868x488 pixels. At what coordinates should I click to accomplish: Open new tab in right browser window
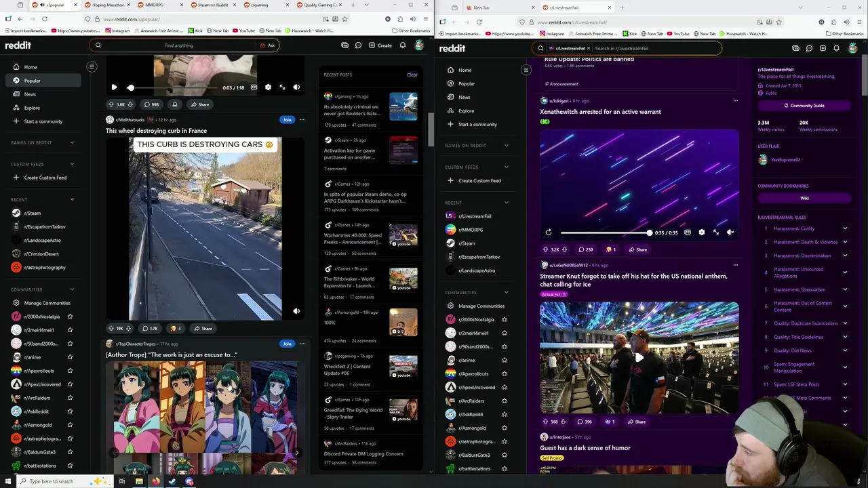[622, 7]
